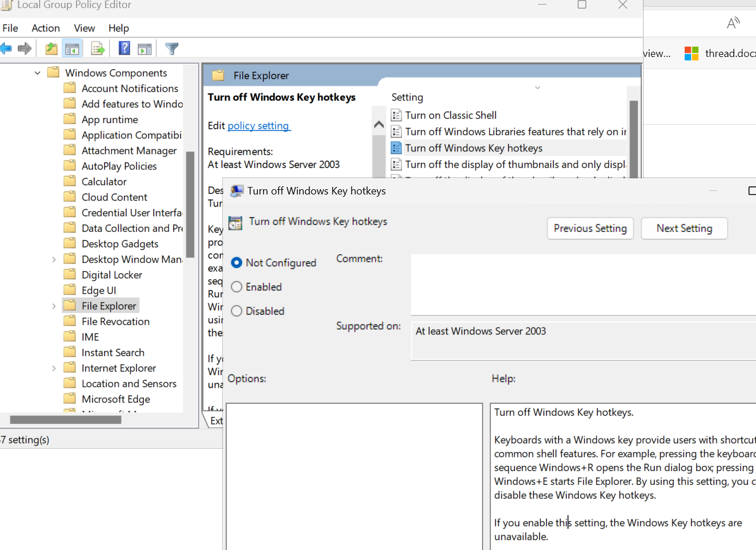Select Attachment Manager in tree
Viewport: 756px width, 550px height.
129,151
